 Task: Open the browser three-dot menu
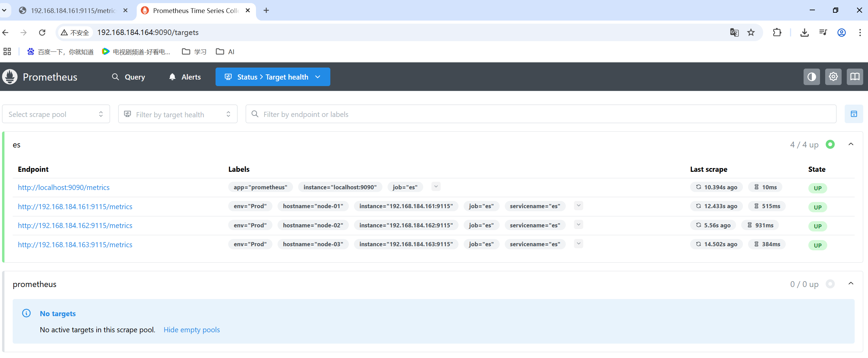click(x=860, y=32)
